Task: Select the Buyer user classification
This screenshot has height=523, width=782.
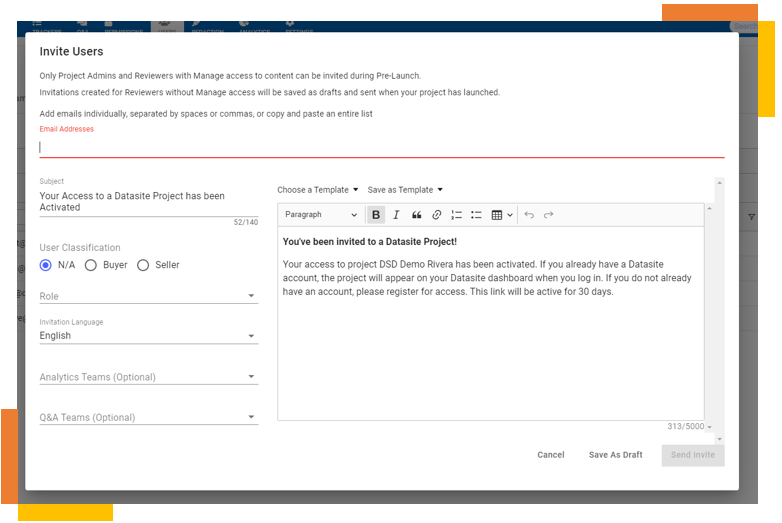Action: 91,265
